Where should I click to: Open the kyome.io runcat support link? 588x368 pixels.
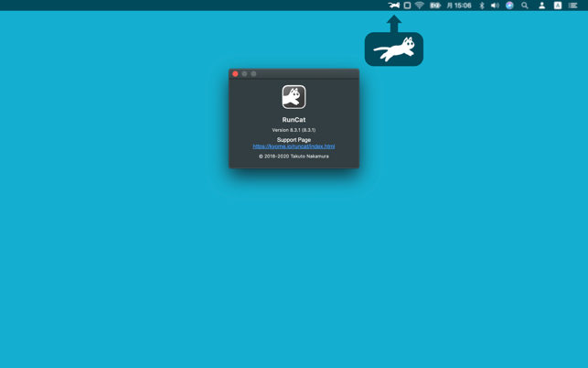(294, 146)
